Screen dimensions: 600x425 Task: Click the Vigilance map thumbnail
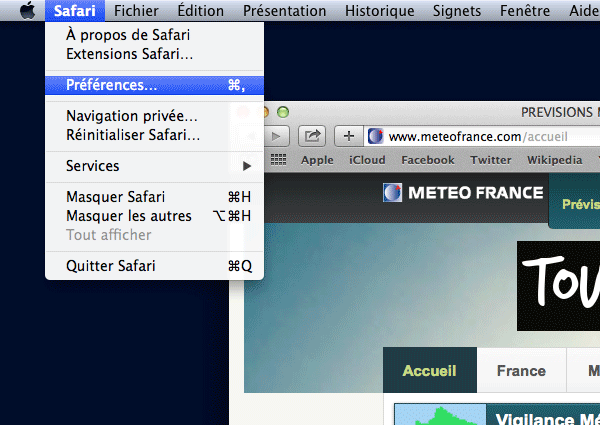(440, 414)
